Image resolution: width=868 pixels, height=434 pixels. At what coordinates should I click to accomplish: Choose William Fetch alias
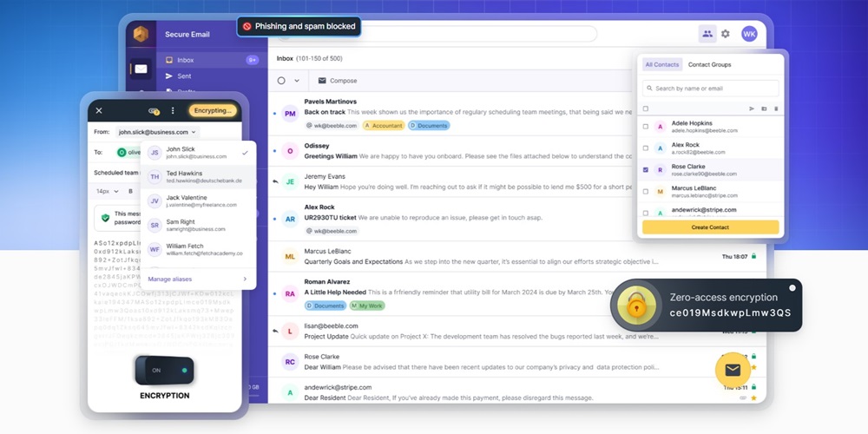199,249
